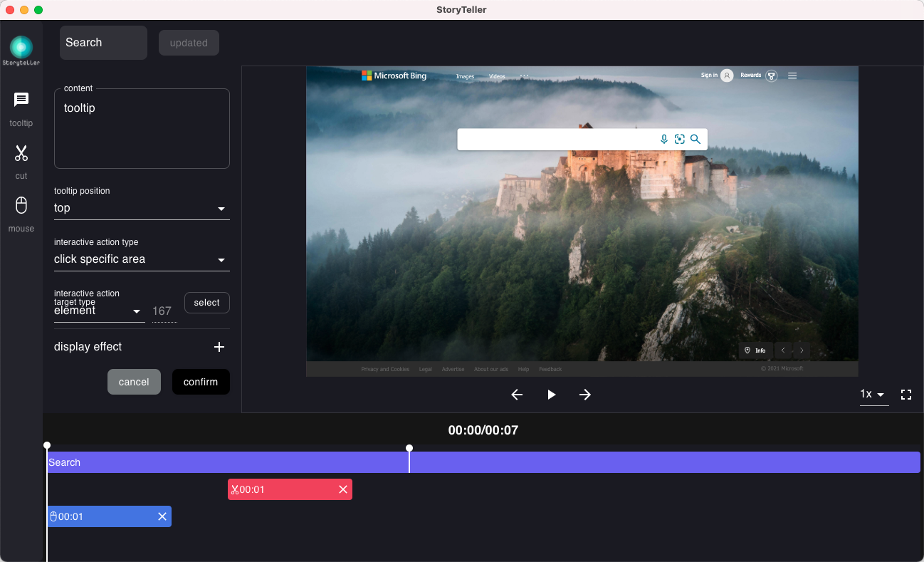Viewport: 924px width, 562px height.
Task: Click the StoryTeller logo icon
Action: [x=21, y=51]
